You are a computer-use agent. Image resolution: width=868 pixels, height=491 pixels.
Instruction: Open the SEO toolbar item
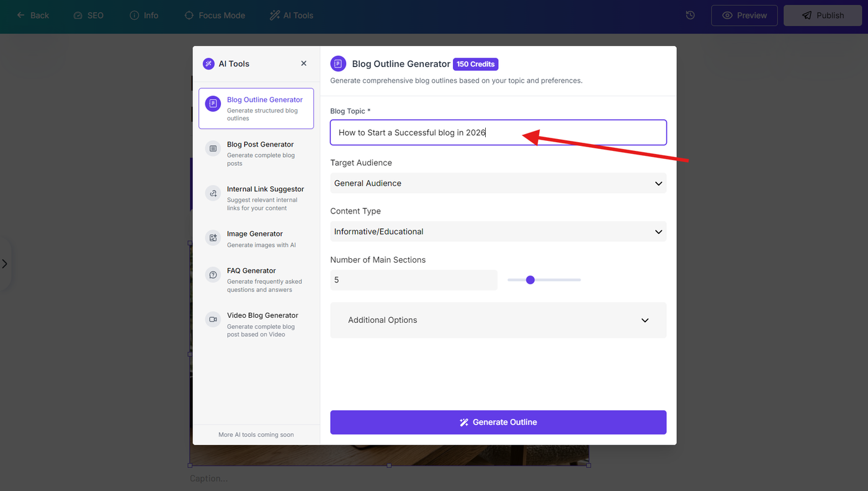coord(88,15)
